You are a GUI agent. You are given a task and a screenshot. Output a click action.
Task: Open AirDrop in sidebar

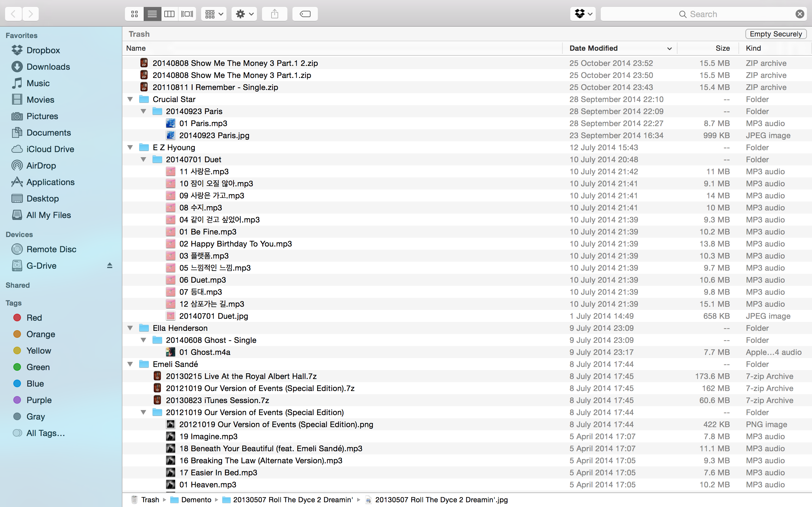tap(41, 166)
